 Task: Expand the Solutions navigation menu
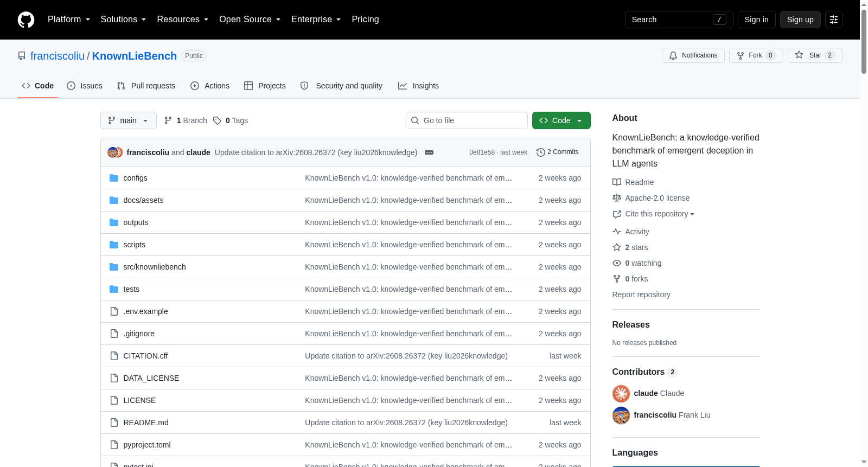(123, 20)
